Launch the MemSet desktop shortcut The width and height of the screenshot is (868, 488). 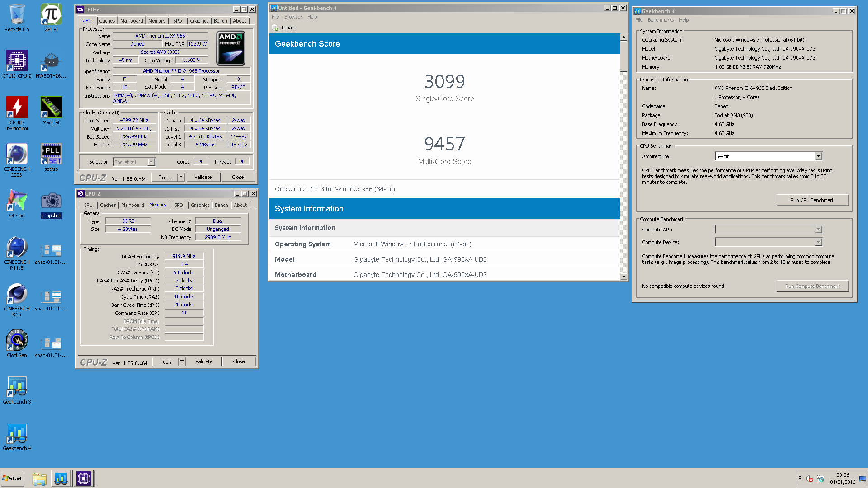(51, 111)
